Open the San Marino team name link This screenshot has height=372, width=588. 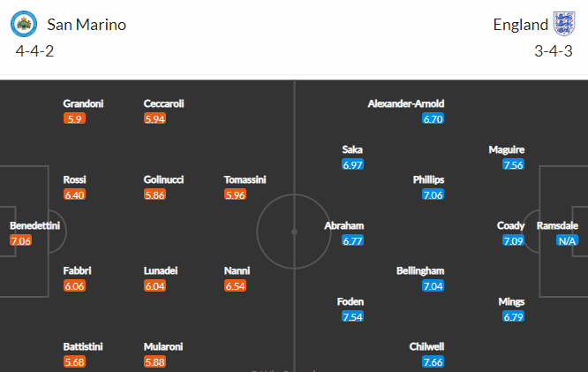click(x=86, y=25)
